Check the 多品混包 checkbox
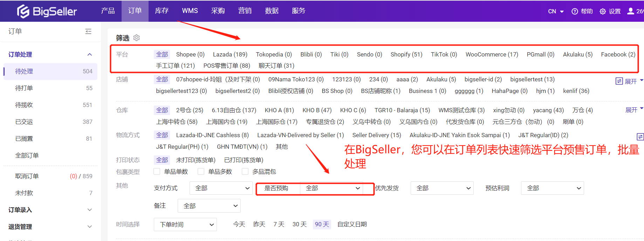This screenshot has width=644, height=241. (x=245, y=172)
